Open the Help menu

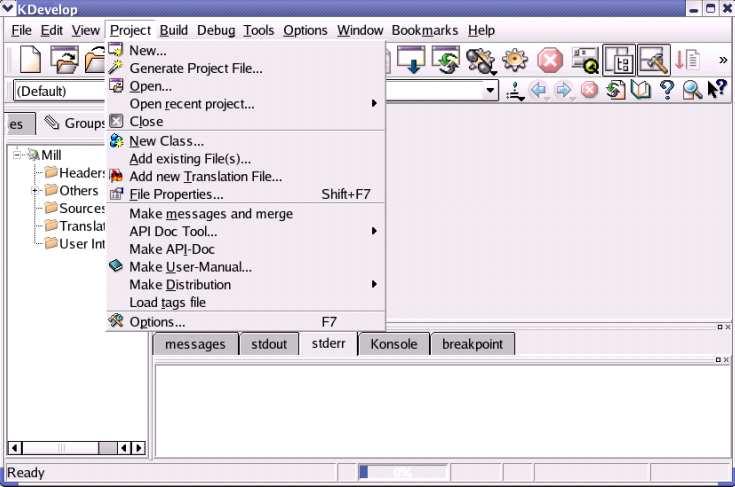pos(481,30)
